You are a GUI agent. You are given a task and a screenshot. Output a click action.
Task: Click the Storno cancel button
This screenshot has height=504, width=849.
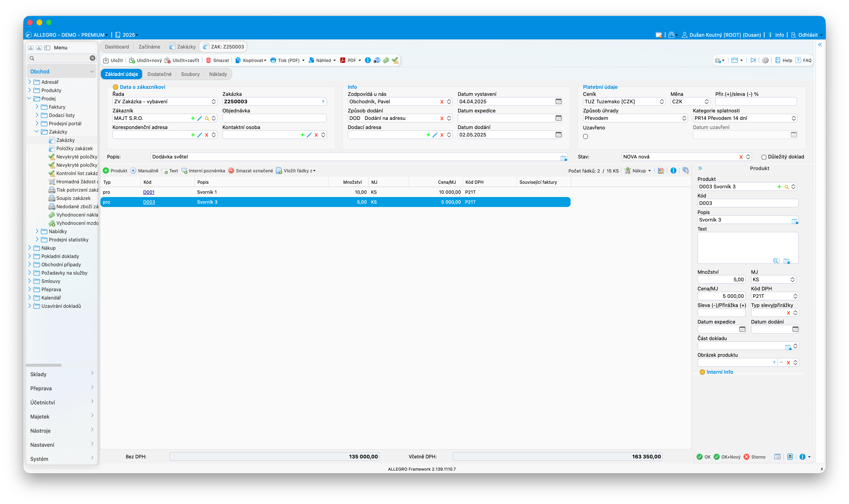754,457
